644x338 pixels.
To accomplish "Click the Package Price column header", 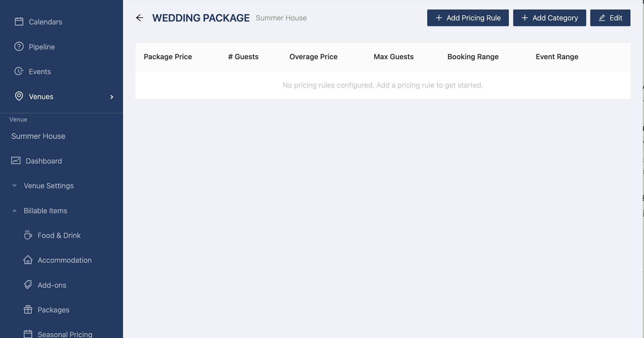I will tap(168, 57).
